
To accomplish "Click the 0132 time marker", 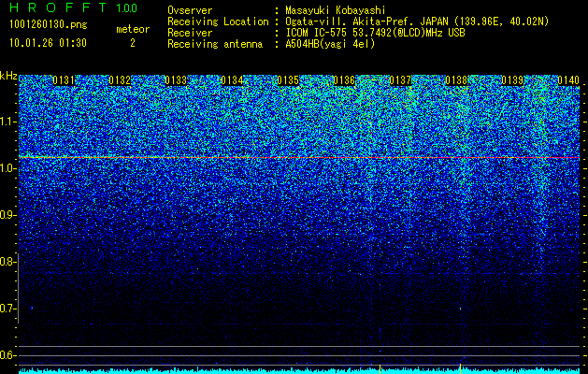I will pyautogui.click(x=120, y=80).
